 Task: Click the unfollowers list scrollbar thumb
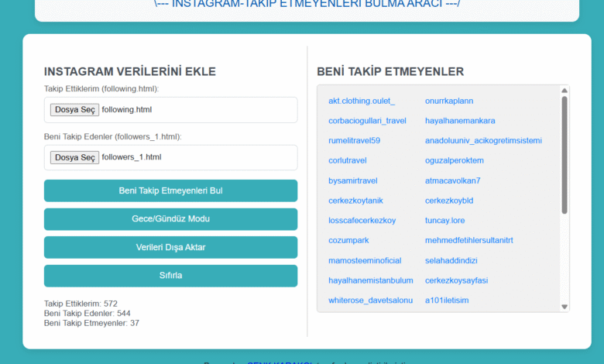click(564, 155)
